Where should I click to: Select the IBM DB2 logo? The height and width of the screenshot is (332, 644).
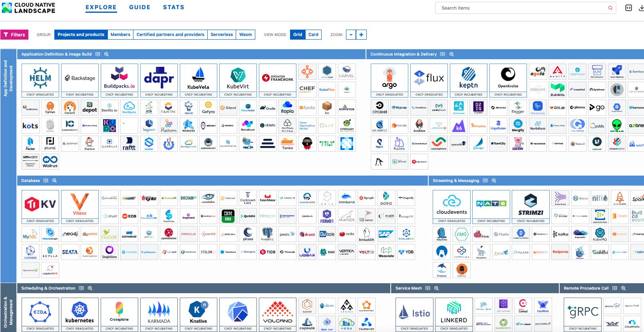click(x=228, y=216)
